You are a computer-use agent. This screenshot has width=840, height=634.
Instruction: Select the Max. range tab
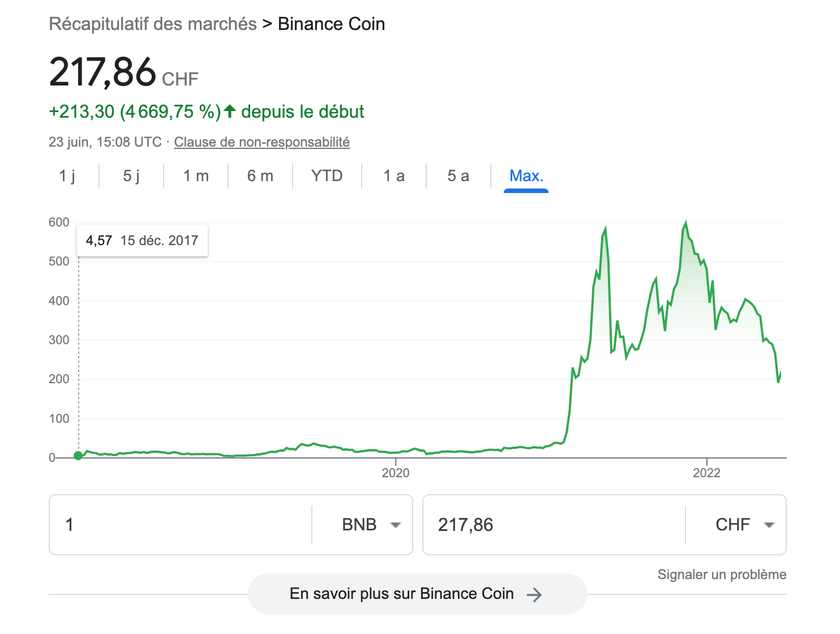point(526,176)
